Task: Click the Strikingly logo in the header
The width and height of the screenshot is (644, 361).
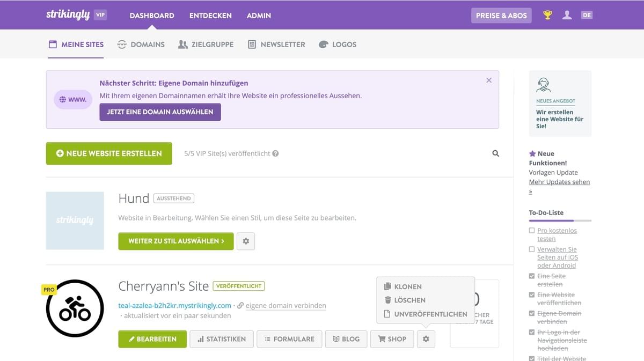Action: click(68, 15)
